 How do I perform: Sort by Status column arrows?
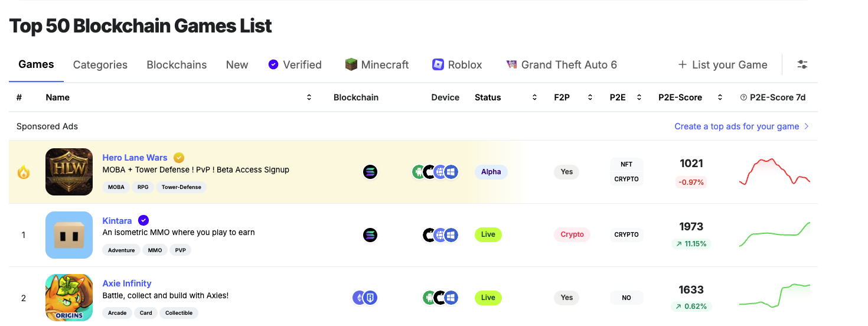[534, 97]
